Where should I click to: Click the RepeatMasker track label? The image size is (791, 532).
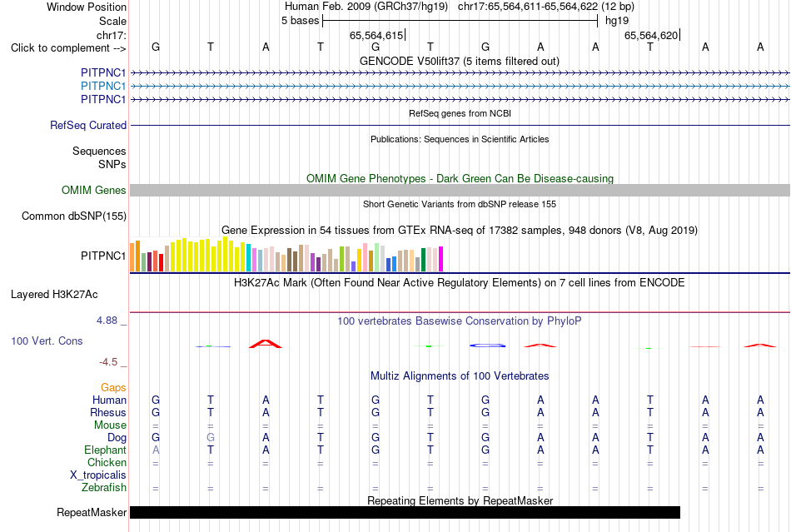[x=92, y=512]
